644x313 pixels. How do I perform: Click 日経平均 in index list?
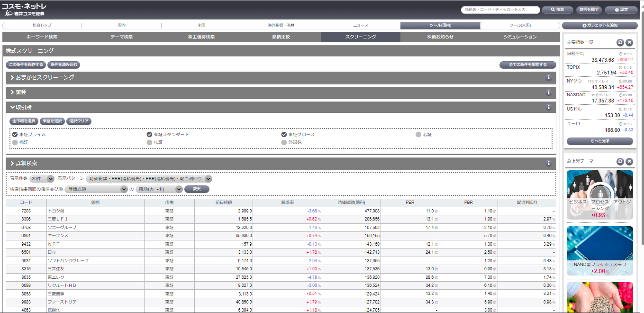point(576,54)
